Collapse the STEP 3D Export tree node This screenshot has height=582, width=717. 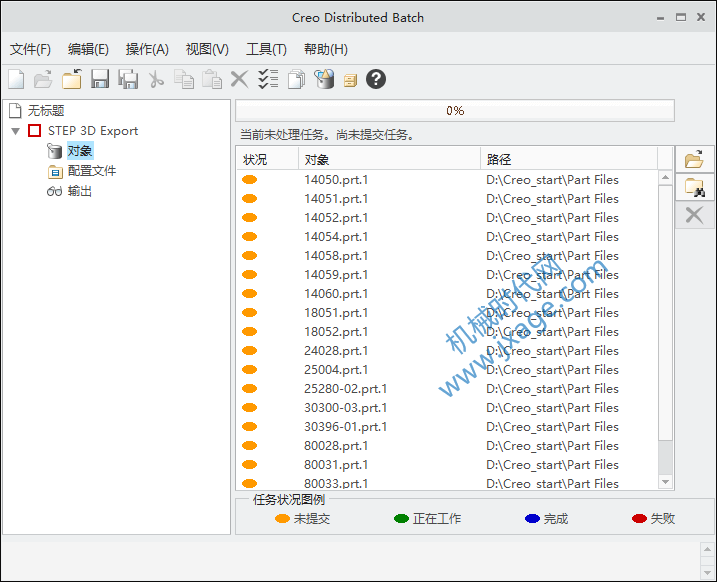point(16,131)
